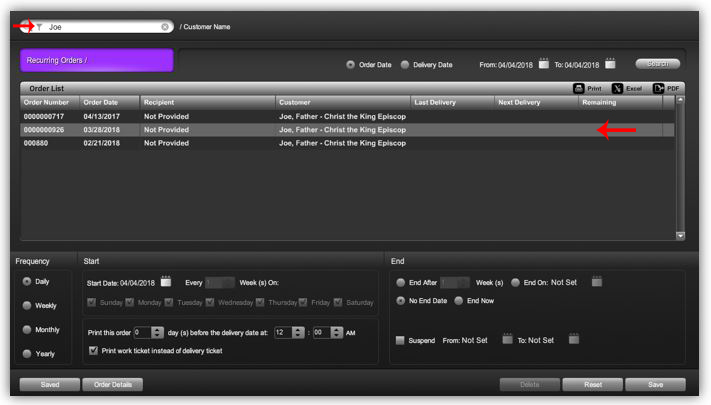The height and width of the screenshot is (405, 711).
Task: Click the Reset button
Action: tap(593, 384)
